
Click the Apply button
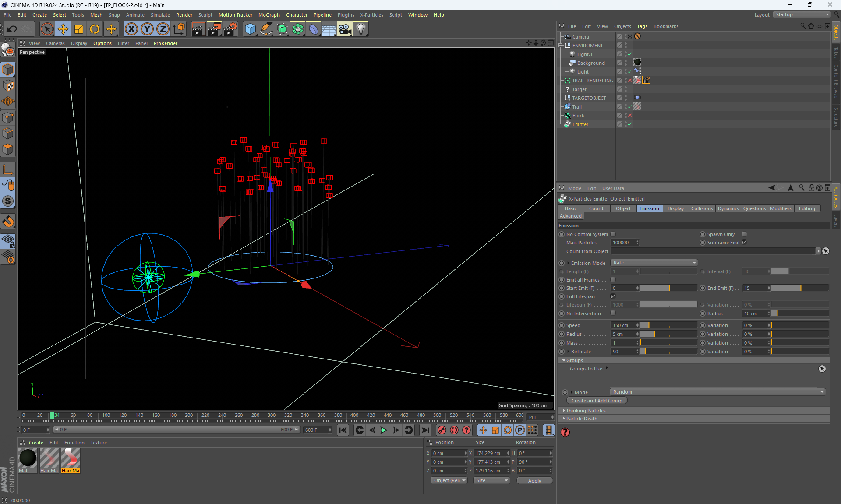[534, 481]
